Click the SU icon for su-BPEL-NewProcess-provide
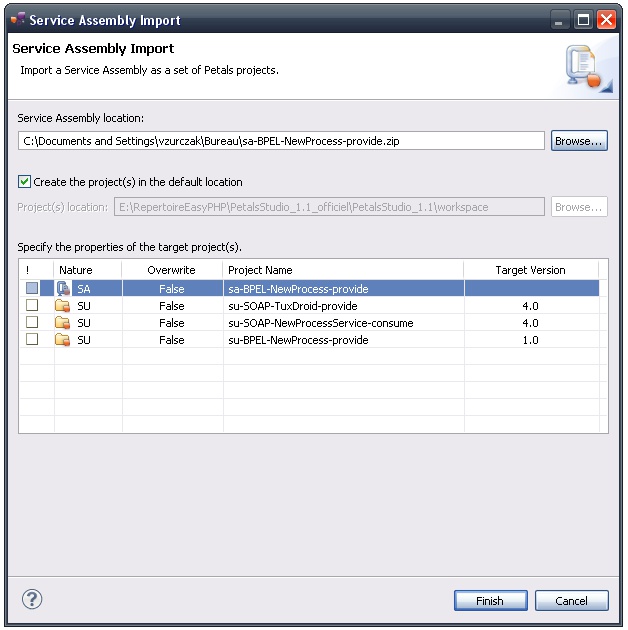 64,340
